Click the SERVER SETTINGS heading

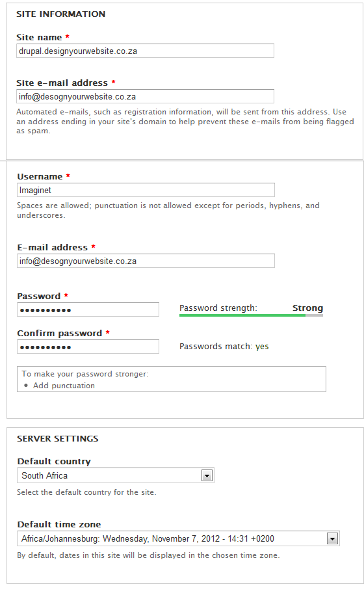[58, 439]
